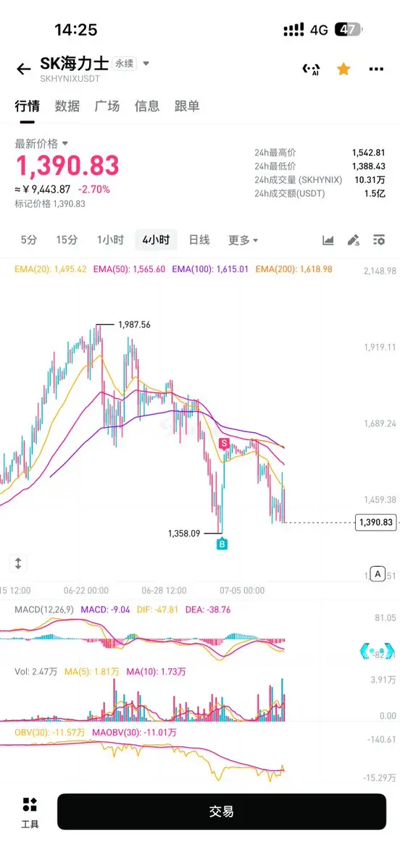Tap the -2.70% change percentage
The width and height of the screenshot is (400, 868).
(x=93, y=190)
